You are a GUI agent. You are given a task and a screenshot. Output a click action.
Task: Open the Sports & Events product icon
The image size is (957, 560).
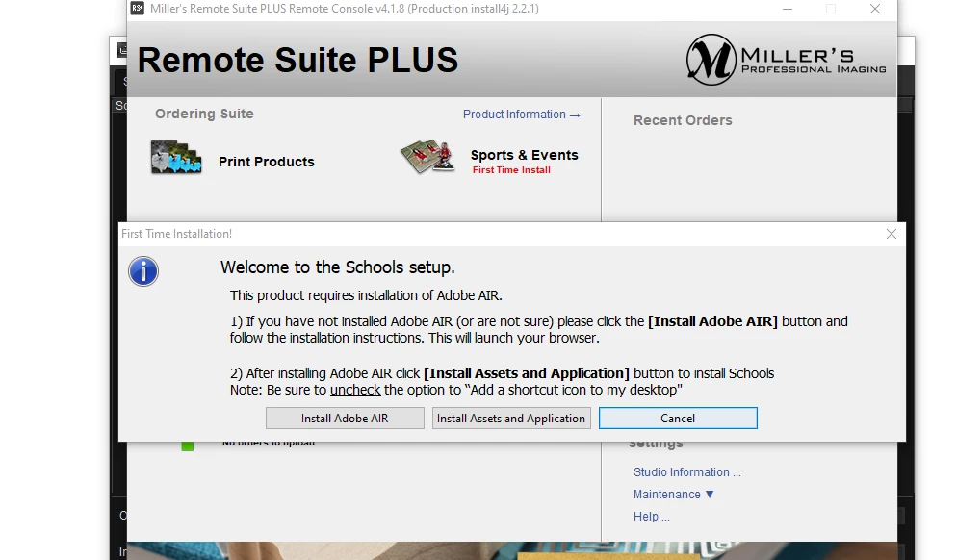[x=427, y=157]
